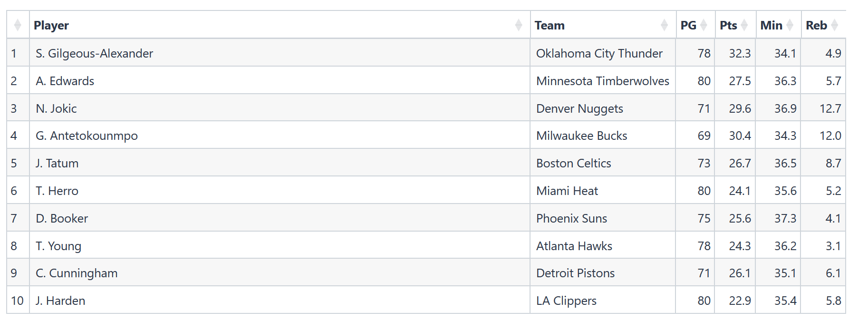Select G. Antetokounmpo in the table
The height and width of the screenshot is (321, 868).
pyautogui.click(x=87, y=136)
